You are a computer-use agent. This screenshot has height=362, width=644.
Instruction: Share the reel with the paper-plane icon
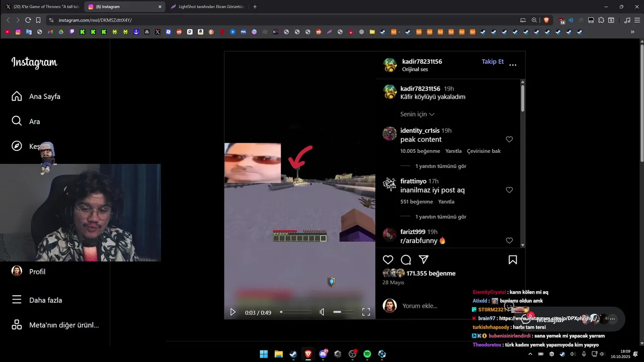pyautogui.click(x=424, y=259)
